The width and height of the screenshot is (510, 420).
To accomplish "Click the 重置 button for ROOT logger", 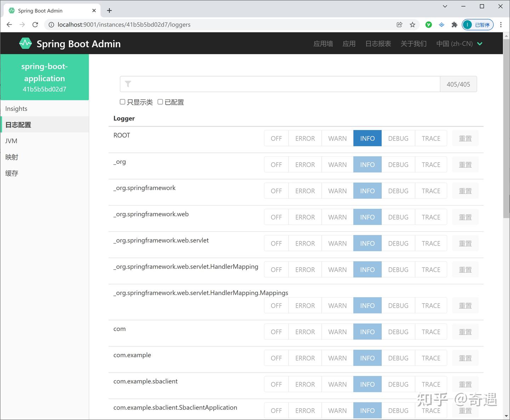I will coord(465,138).
